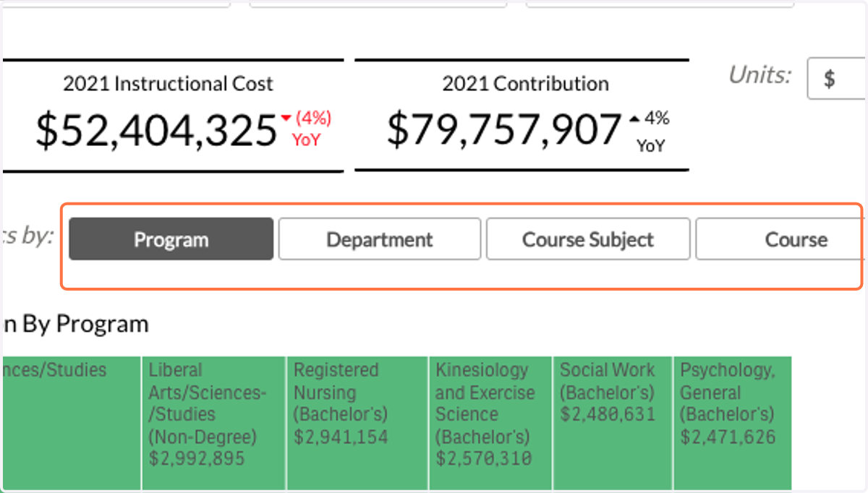
Task: Switch breakdown to Course Subject
Action: [x=588, y=239]
